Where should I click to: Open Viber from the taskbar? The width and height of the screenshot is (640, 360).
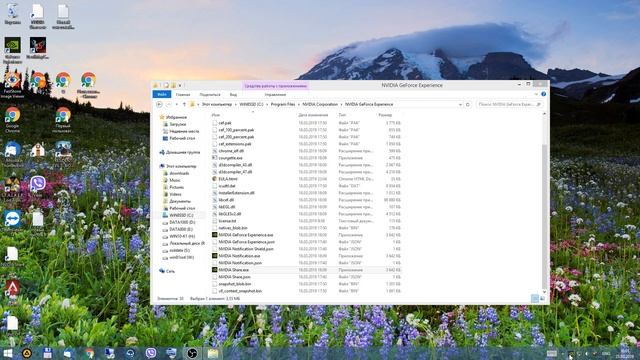pyautogui.click(x=151, y=353)
